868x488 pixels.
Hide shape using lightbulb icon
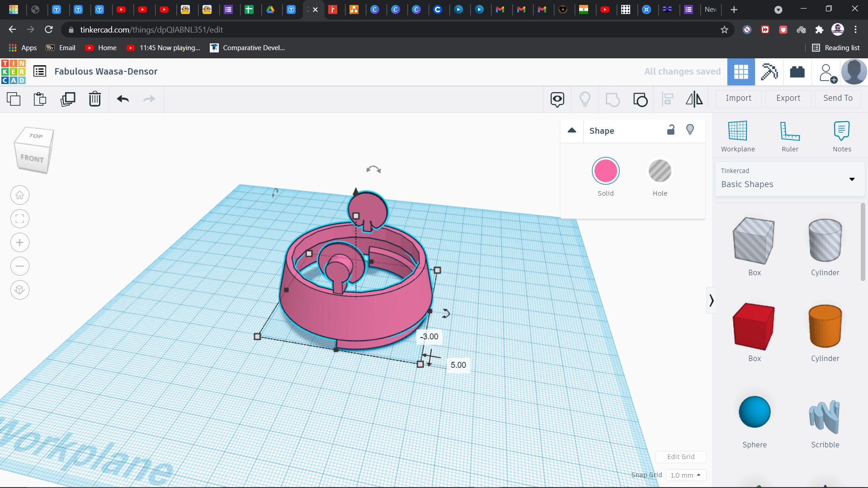(690, 130)
